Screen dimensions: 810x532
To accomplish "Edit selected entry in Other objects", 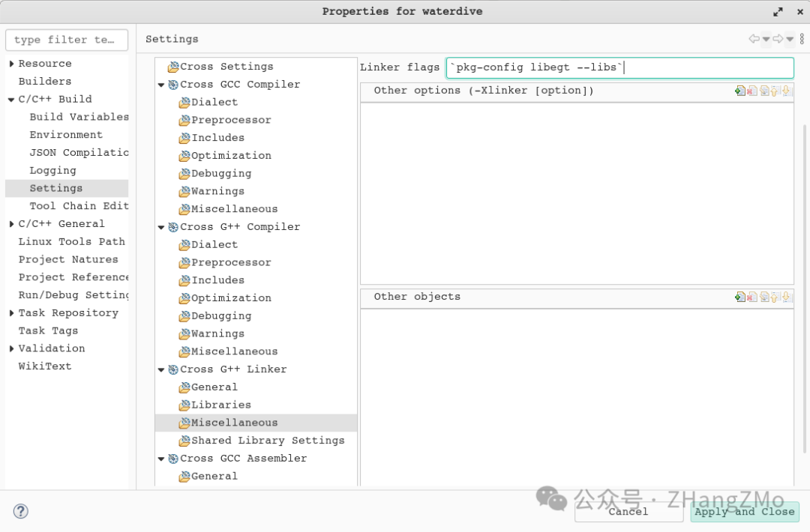I will pos(764,297).
